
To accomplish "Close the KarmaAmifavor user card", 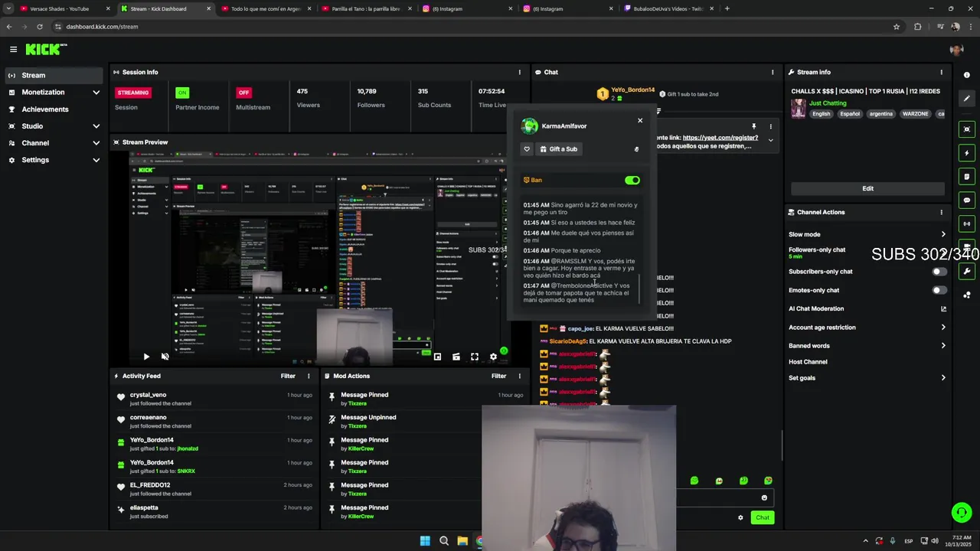I will [x=640, y=120].
